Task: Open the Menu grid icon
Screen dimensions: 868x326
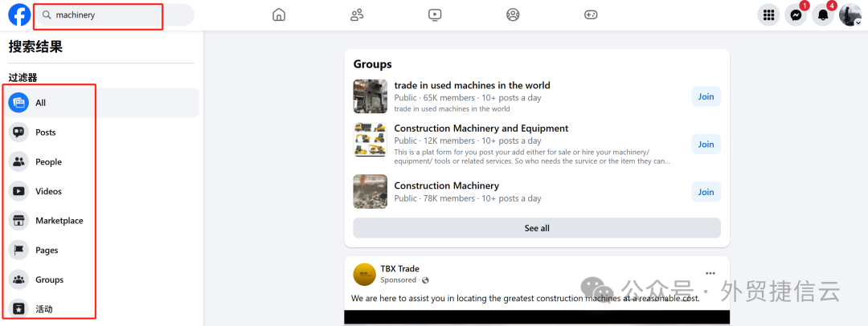Action: coord(768,15)
